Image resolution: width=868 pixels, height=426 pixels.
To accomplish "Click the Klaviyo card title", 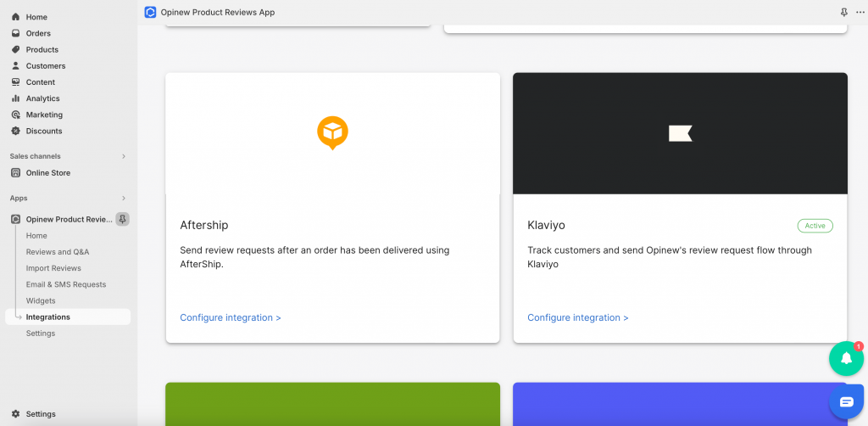I will [547, 225].
